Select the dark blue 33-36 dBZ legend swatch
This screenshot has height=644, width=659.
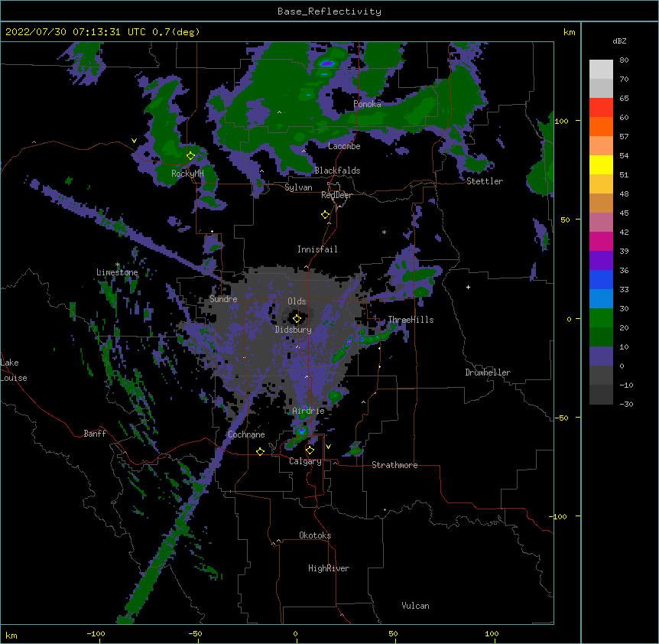(x=601, y=279)
